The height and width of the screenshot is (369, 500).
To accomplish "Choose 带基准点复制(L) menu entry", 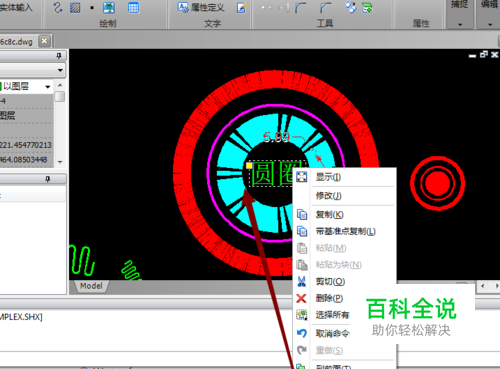I will tap(344, 231).
